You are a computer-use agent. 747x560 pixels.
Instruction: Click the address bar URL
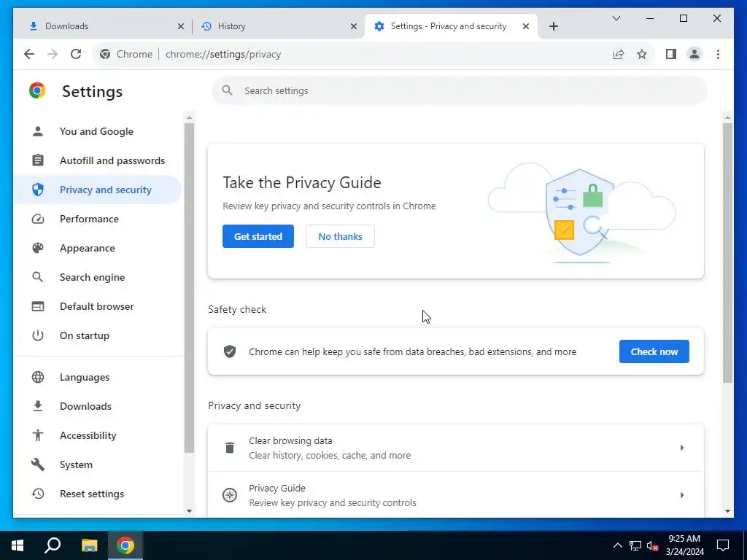pyautogui.click(x=223, y=54)
